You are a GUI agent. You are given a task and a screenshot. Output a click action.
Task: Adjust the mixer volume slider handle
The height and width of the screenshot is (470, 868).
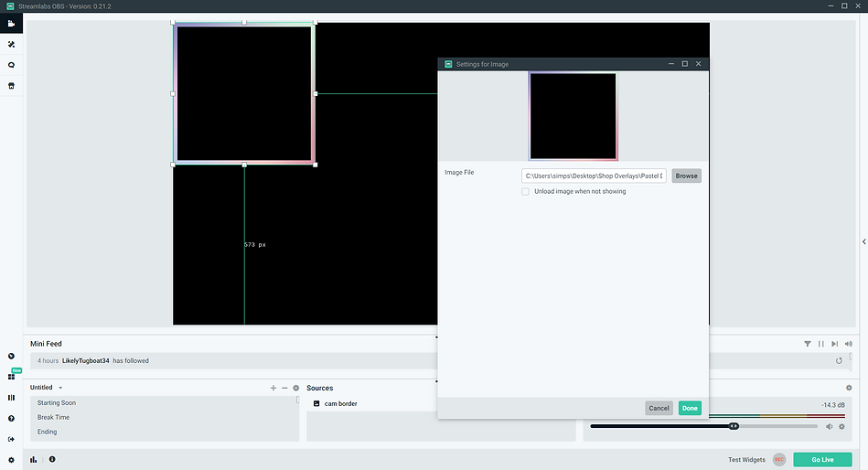click(734, 426)
